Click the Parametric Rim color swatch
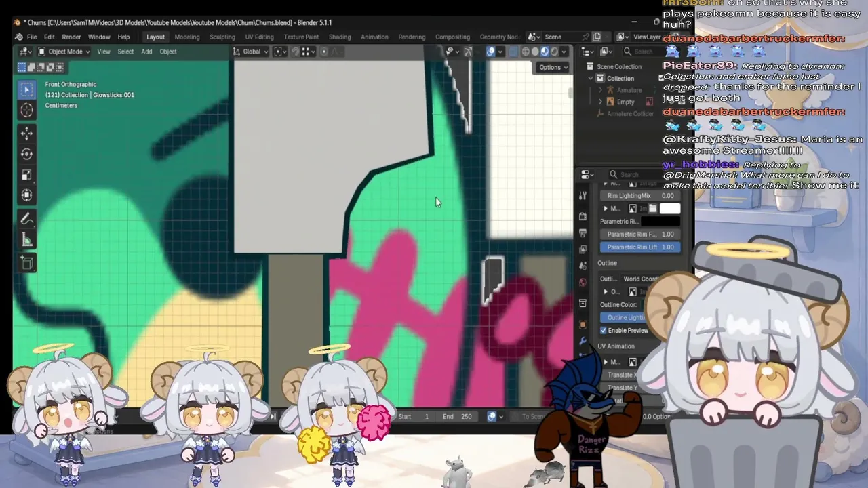 pos(660,222)
